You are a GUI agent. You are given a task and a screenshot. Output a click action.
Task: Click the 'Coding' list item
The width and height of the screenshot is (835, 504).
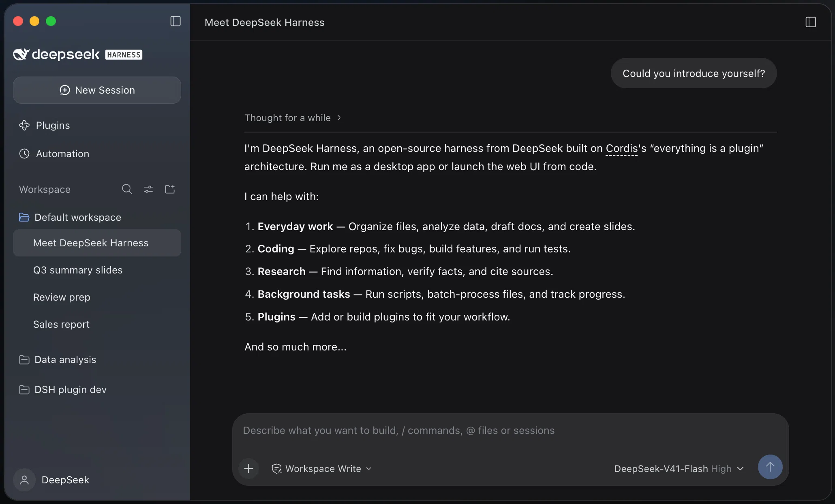tap(407, 249)
